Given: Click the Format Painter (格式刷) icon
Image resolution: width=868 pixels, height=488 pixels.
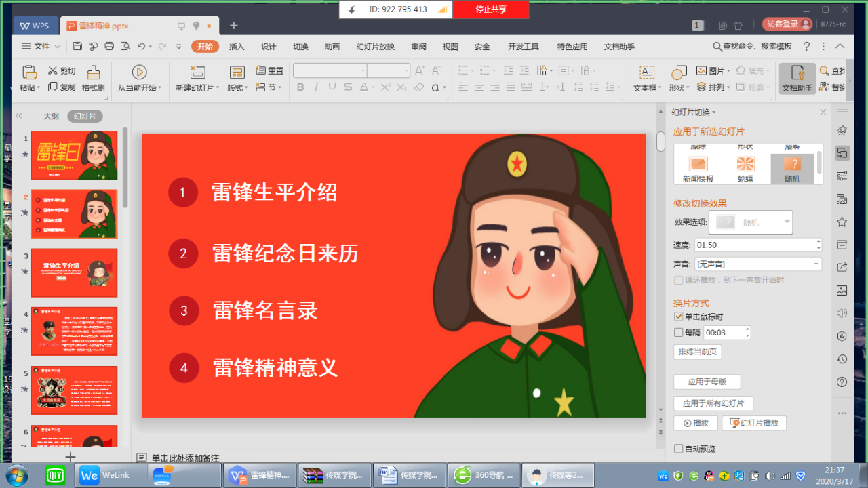Looking at the screenshot, I should [x=93, y=72].
